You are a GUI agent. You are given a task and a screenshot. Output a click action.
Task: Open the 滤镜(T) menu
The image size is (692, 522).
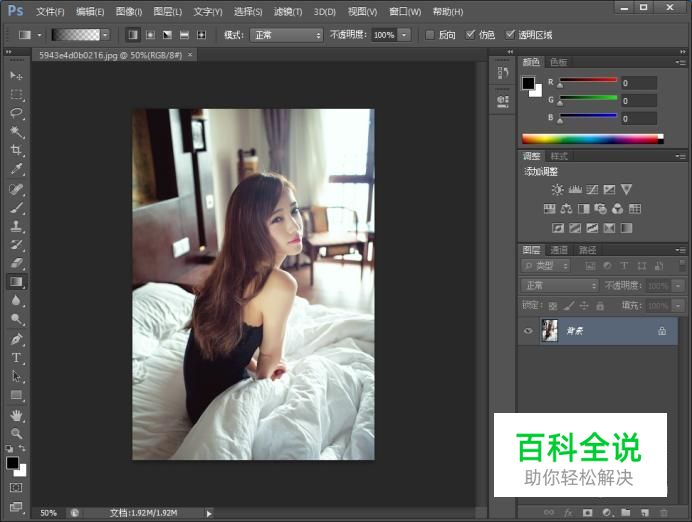pos(288,11)
